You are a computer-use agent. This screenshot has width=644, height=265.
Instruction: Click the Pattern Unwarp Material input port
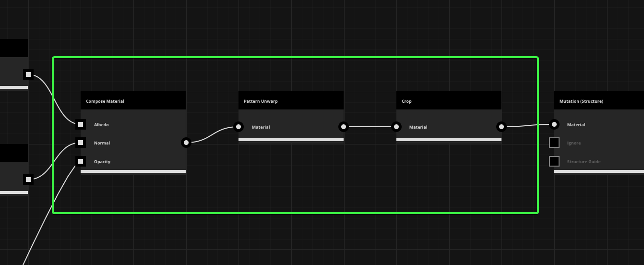[239, 127]
